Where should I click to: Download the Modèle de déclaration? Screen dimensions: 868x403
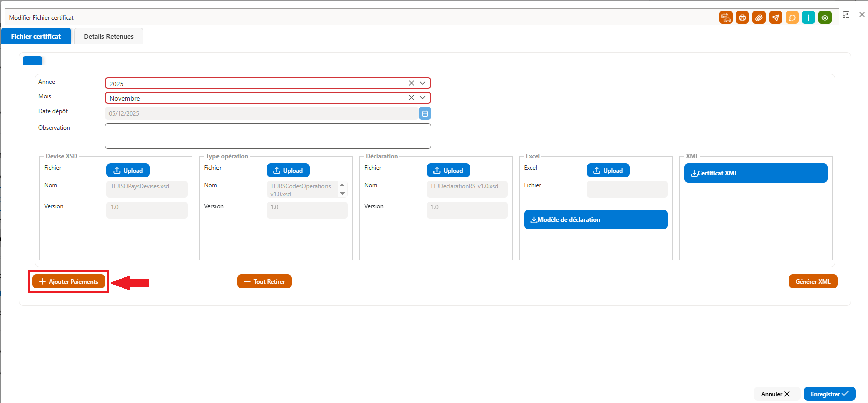point(596,219)
